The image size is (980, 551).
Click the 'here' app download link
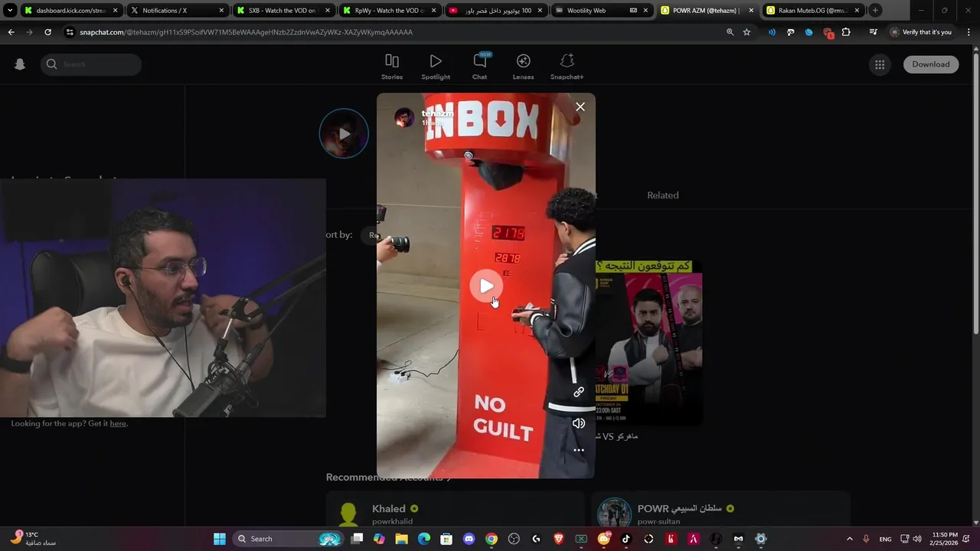(118, 424)
